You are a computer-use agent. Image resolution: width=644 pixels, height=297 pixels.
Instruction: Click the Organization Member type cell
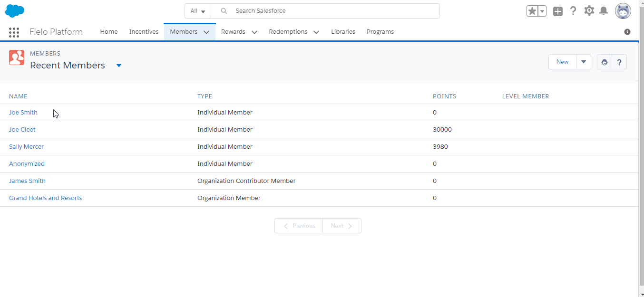click(x=229, y=198)
